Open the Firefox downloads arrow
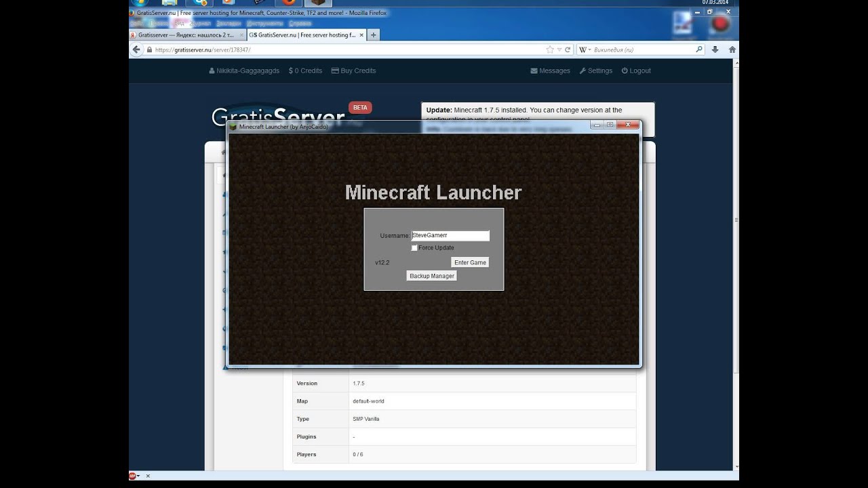The height and width of the screenshot is (488, 868). (715, 49)
